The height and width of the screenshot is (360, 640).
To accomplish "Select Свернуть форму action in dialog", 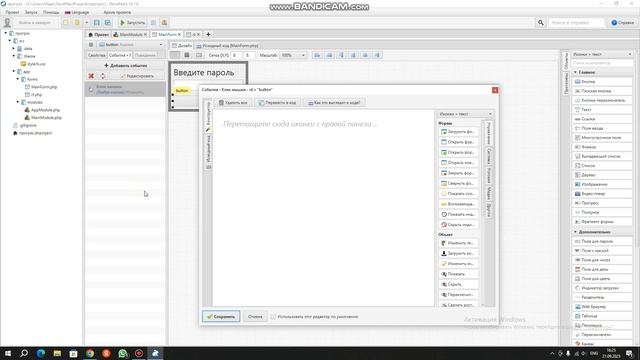I will click(458, 183).
